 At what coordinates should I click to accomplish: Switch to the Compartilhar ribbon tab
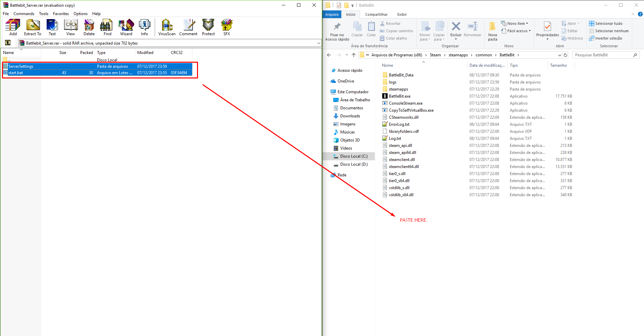pos(376,14)
